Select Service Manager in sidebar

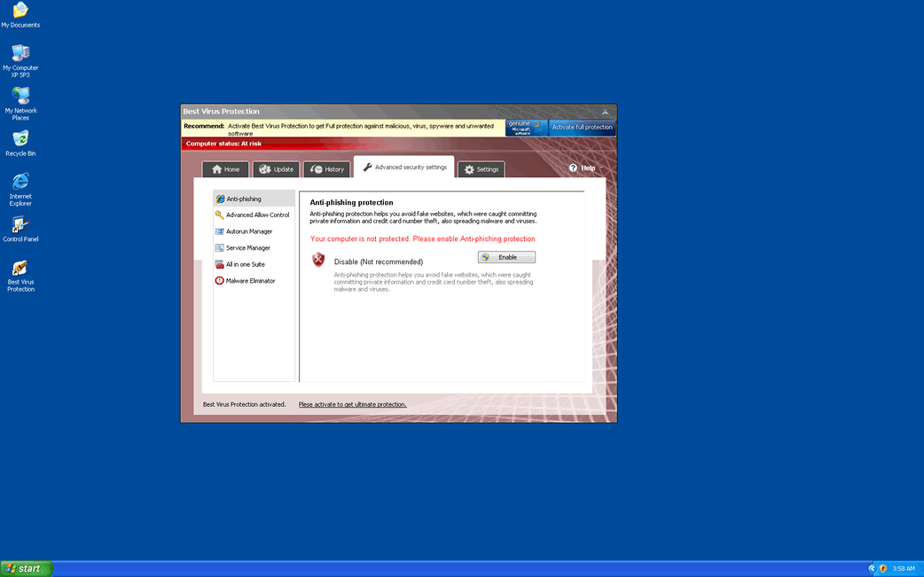(x=247, y=248)
